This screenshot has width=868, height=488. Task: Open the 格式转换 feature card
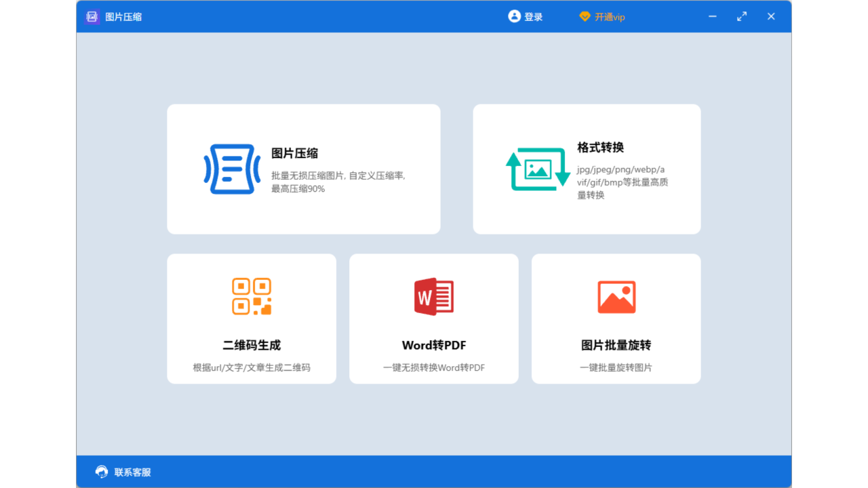587,169
